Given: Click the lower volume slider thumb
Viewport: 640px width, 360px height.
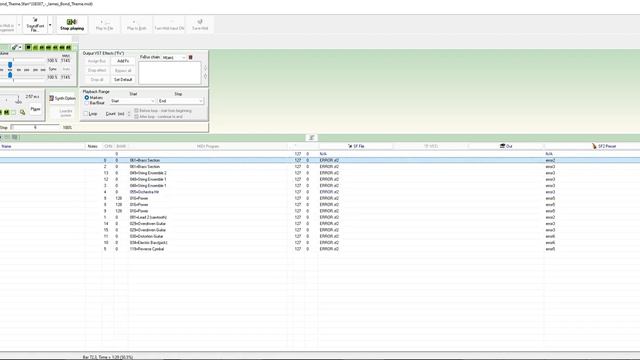Looking at the screenshot, I should point(10,75).
